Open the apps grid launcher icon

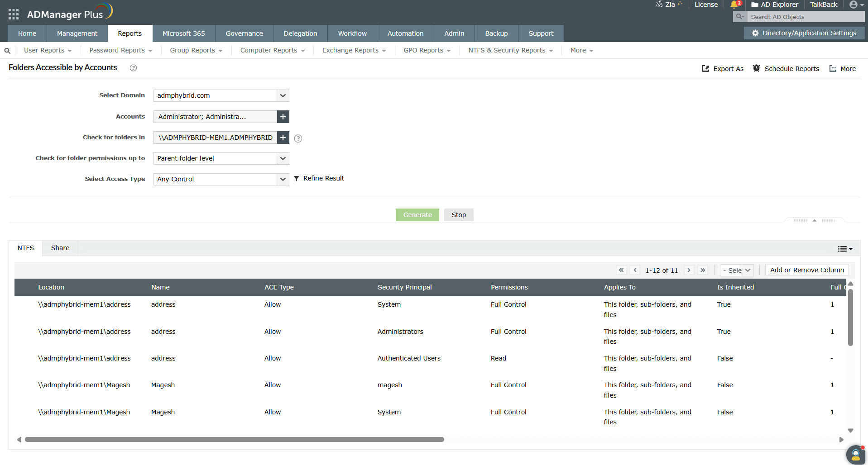(14, 14)
